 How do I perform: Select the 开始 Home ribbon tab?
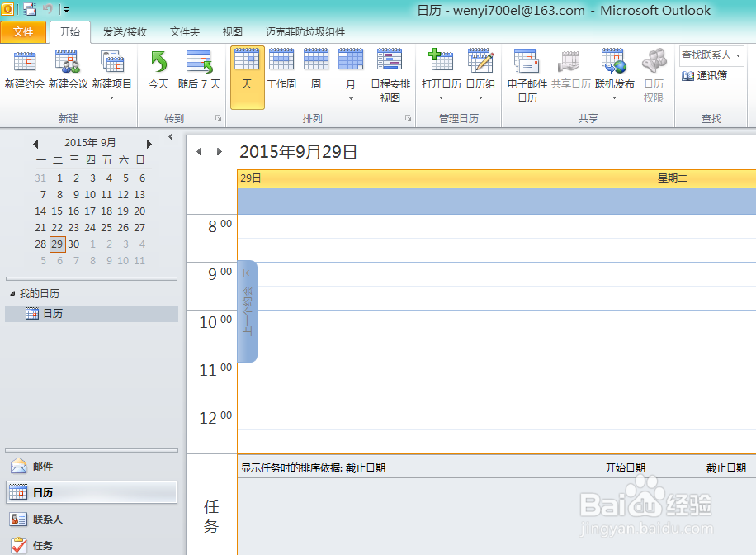pyautogui.click(x=70, y=32)
